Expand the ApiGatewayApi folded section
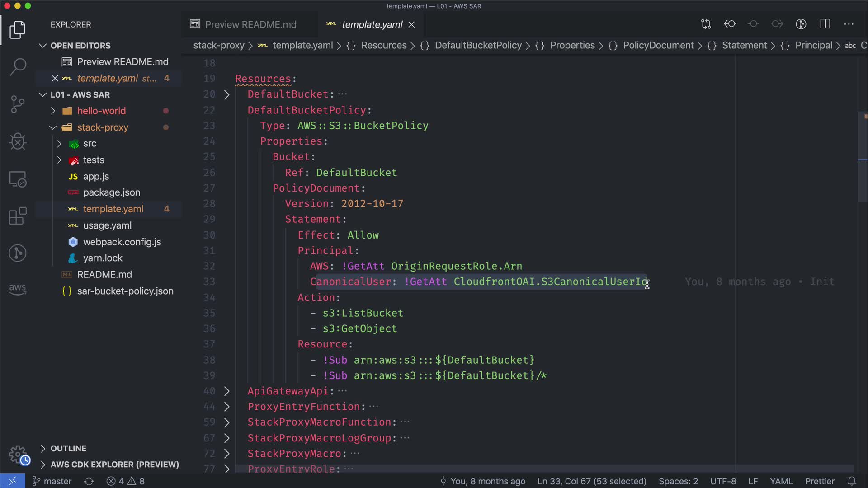This screenshot has width=868, height=488. [227, 391]
